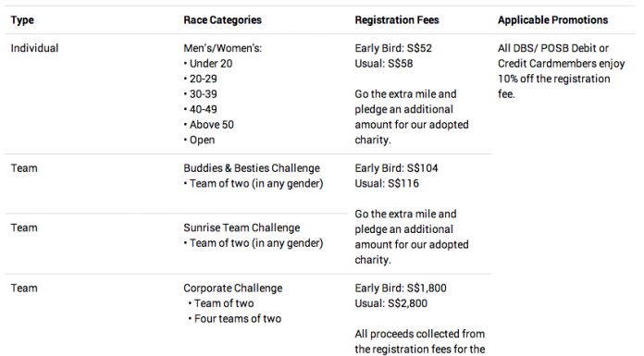Click the Open category entry
The width and height of the screenshot is (644, 356).
pos(199,140)
